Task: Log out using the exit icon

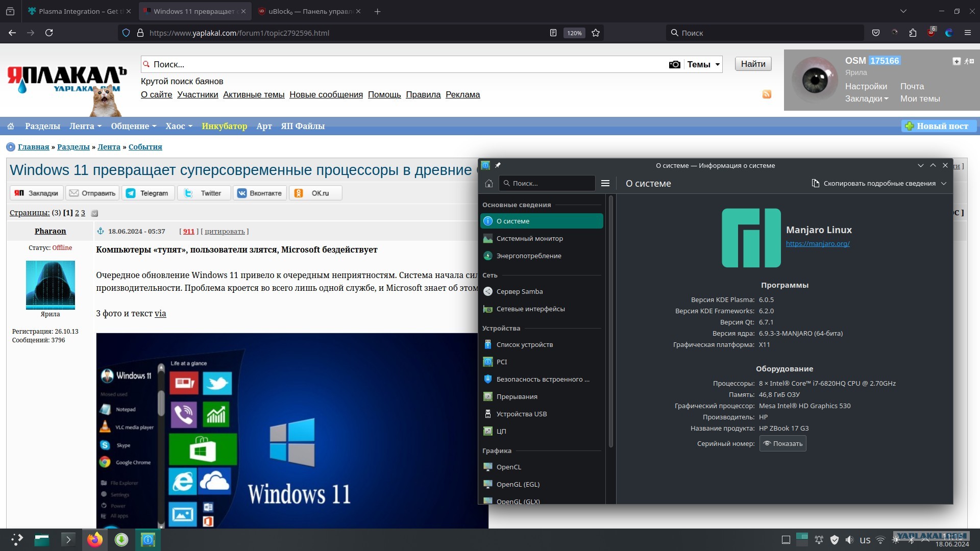Action: click(x=969, y=61)
